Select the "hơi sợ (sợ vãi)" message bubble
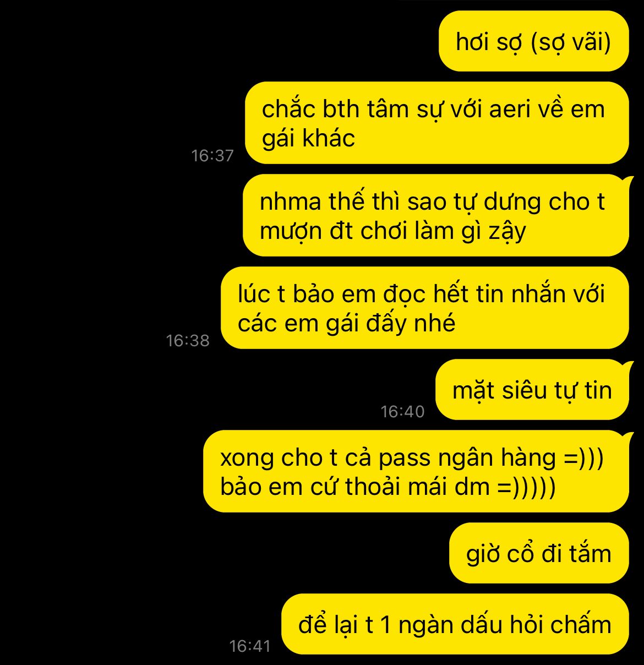Screen dimensions: 644x665 point(533,41)
